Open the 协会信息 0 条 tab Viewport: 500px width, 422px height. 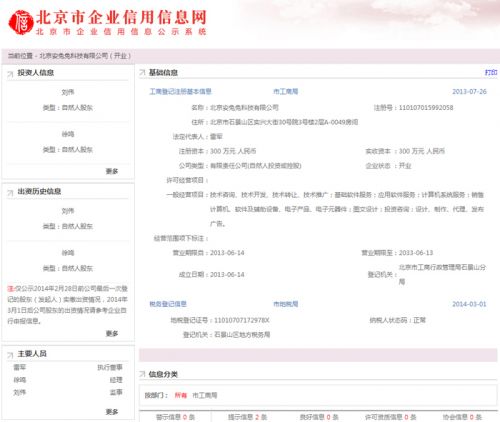[x=462, y=417]
